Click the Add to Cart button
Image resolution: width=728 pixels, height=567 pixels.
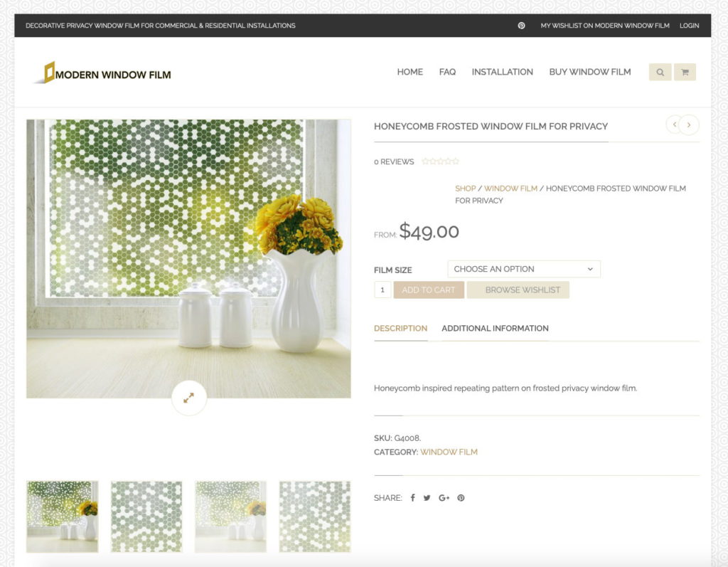[429, 290]
